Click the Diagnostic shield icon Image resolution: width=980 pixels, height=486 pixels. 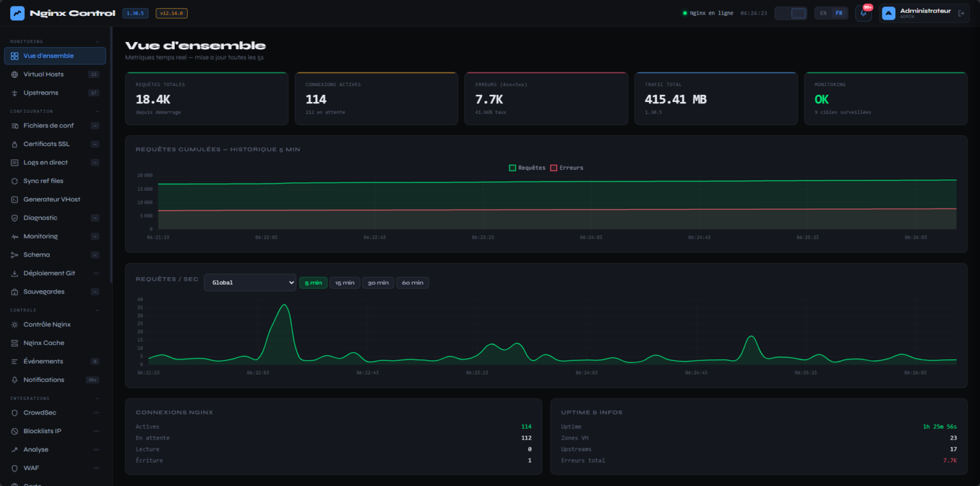[x=15, y=218]
